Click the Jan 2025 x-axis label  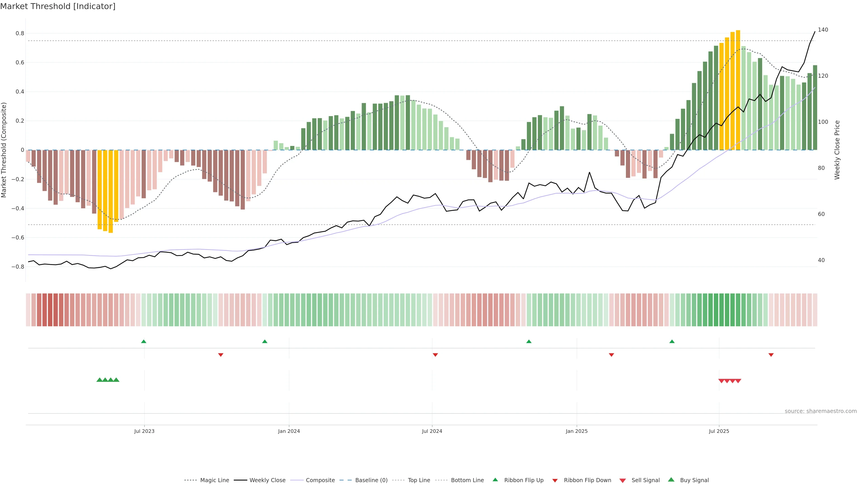[x=577, y=431]
